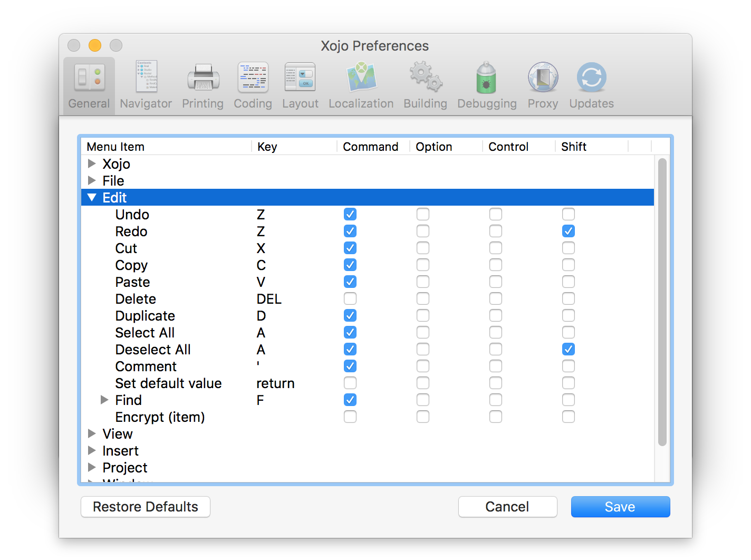751x560 pixels.
Task: Click the Menu Item column header
Action: click(167, 147)
